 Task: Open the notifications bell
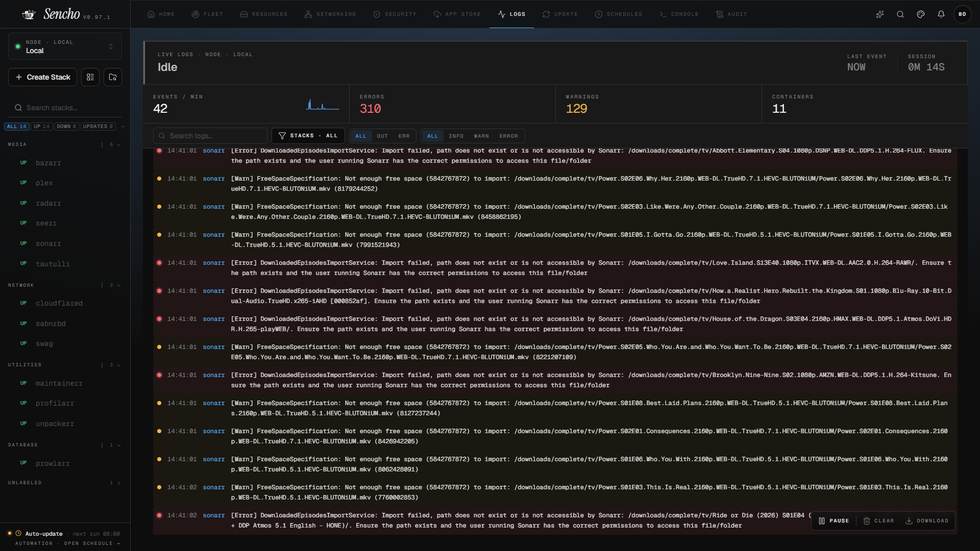click(941, 14)
